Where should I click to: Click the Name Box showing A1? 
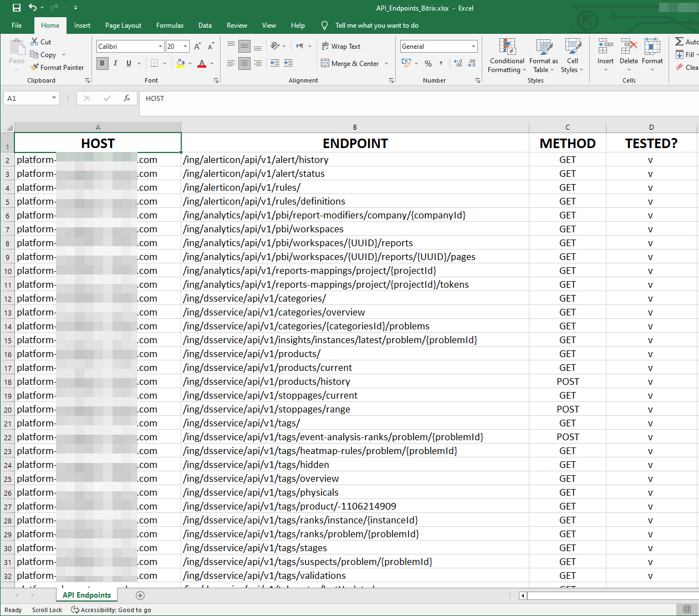click(27, 98)
